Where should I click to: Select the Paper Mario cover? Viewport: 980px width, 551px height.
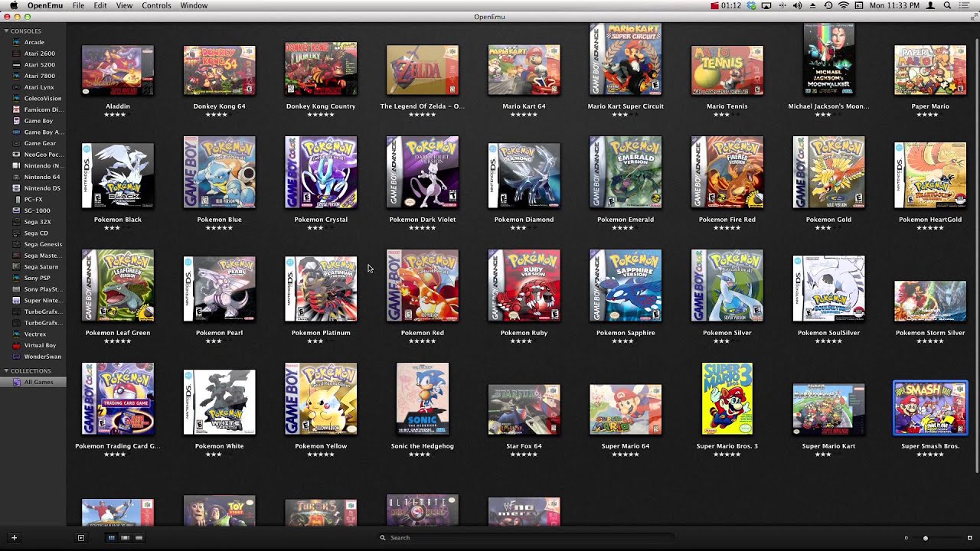(930, 70)
